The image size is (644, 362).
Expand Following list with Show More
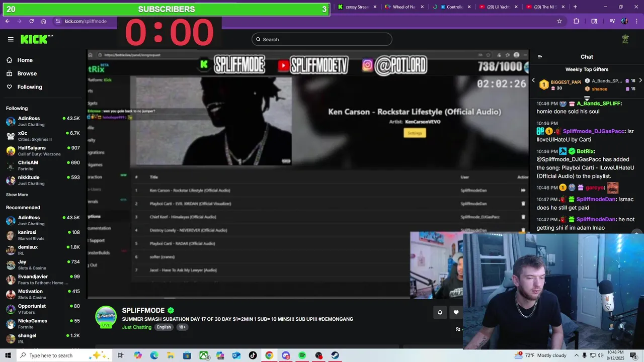17,195
